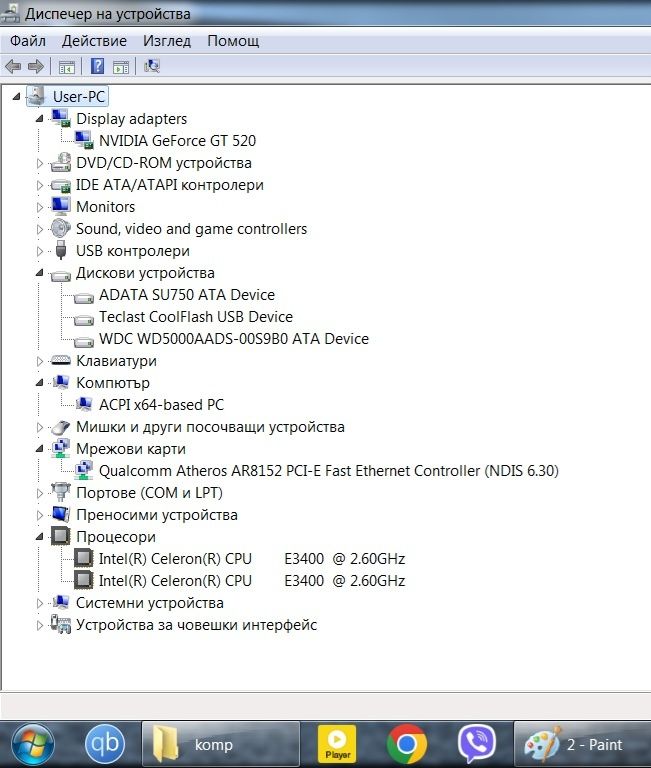Open qBittorrent from the taskbar
651x768 pixels.
104,744
